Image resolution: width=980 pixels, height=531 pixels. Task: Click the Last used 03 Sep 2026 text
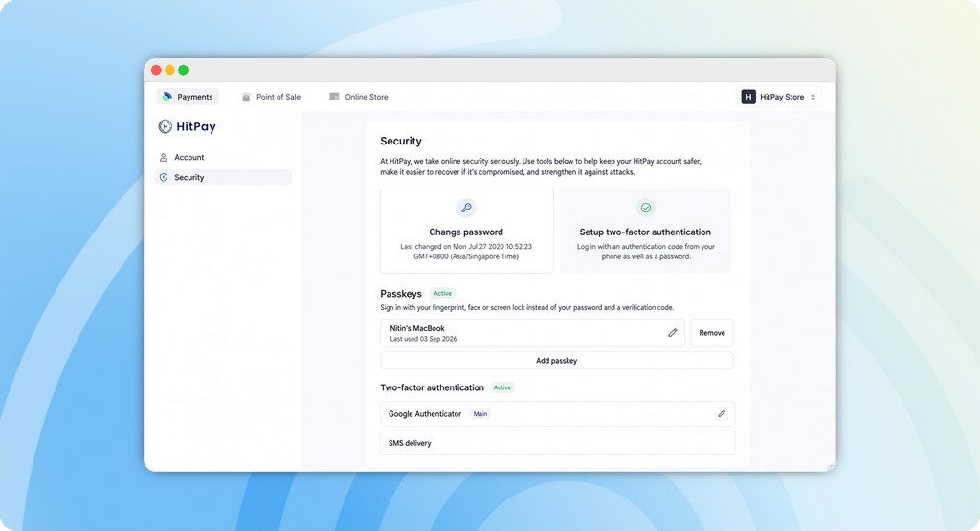(x=423, y=339)
